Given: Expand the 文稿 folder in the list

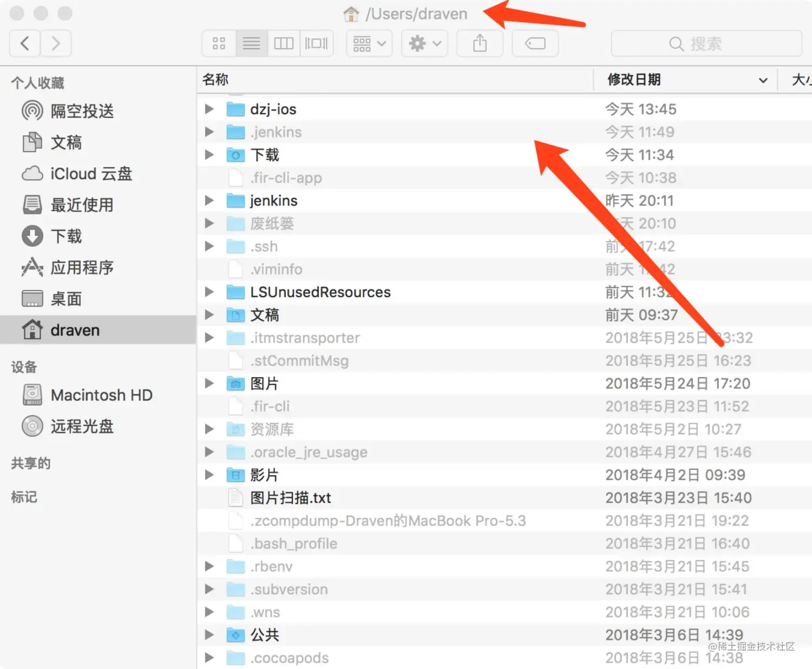Looking at the screenshot, I should [209, 315].
